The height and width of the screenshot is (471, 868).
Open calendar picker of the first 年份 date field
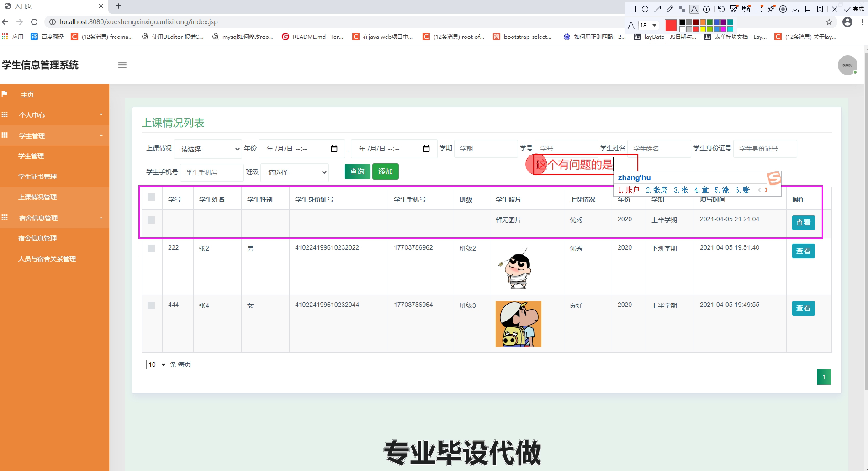pyautogui.click(x=334, y=149)
